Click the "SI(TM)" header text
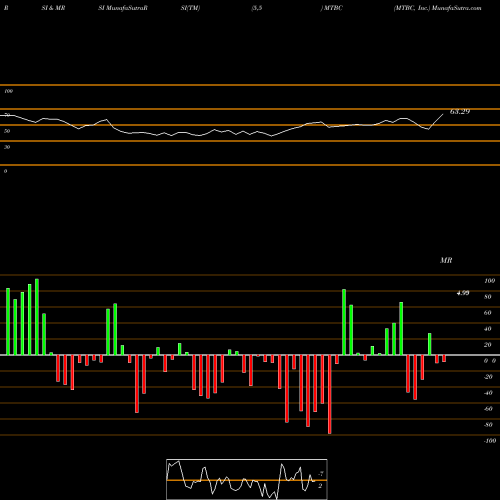 (190, 8)
